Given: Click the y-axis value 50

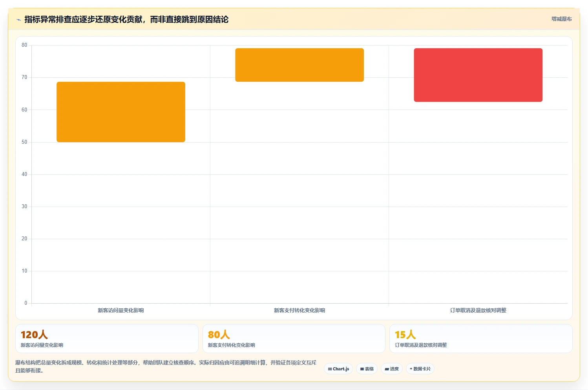Looking at the screenshot, I should click(24, 142).
